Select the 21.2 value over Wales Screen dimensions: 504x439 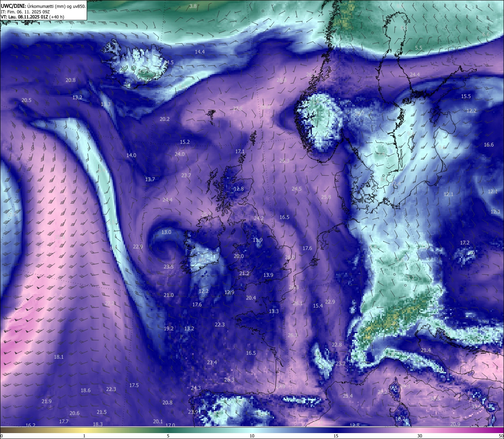tap(244, 274)
